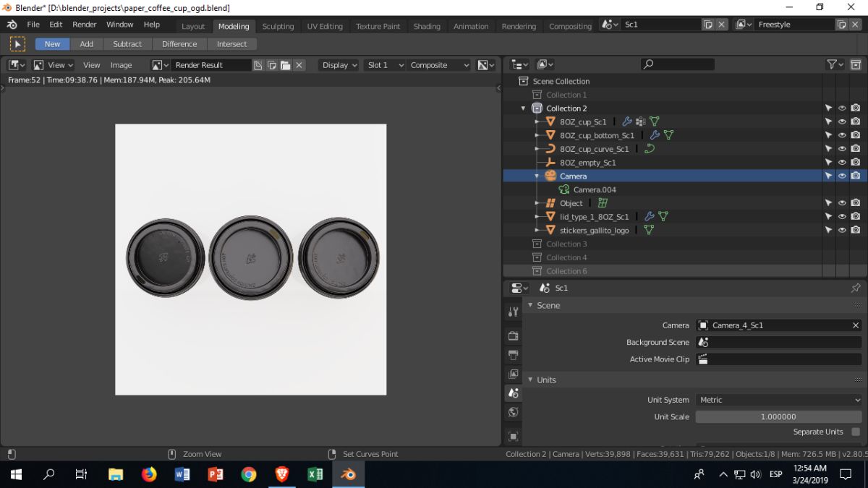Click the open image folder icon
Screen dimensions: 868x488
tap(286, 65)
